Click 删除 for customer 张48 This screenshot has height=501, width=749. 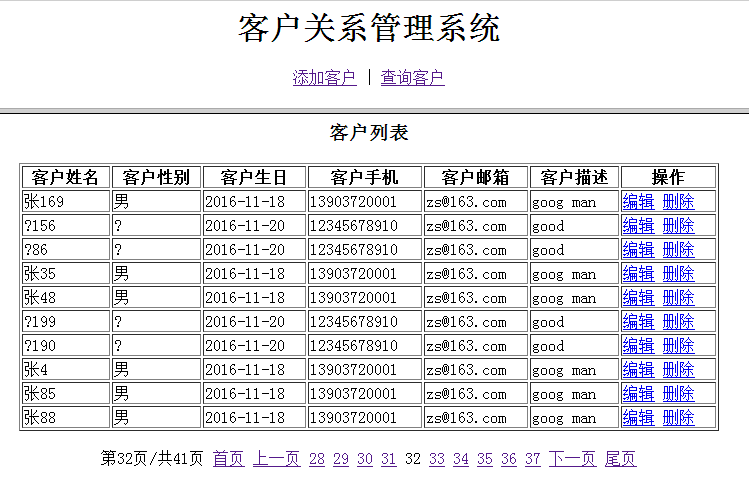point(678,298)
